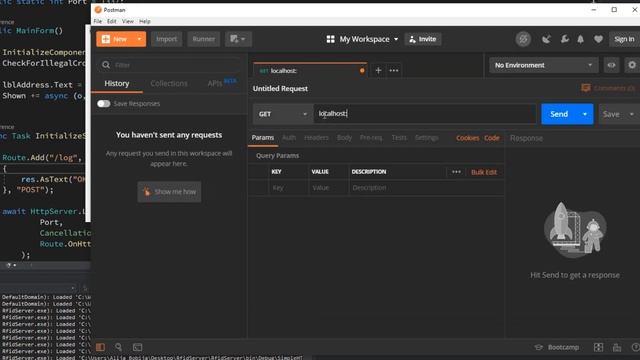Click the Description input cell
This screenshot has height=360, width=640.
point(426,188)
